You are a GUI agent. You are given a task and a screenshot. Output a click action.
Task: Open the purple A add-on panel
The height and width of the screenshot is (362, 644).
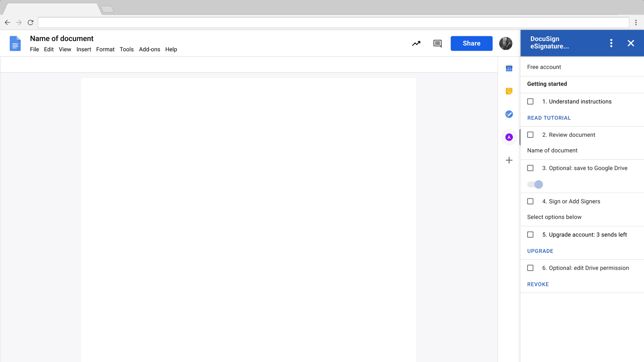[509, 137]
